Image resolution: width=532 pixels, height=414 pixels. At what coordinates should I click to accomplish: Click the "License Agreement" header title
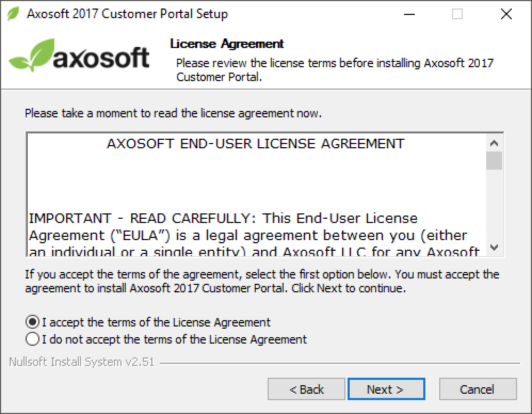coord(227,44)
